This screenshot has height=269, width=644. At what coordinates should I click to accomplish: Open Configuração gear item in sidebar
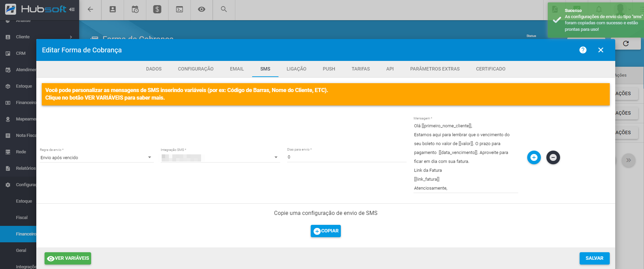click(18, 185)
